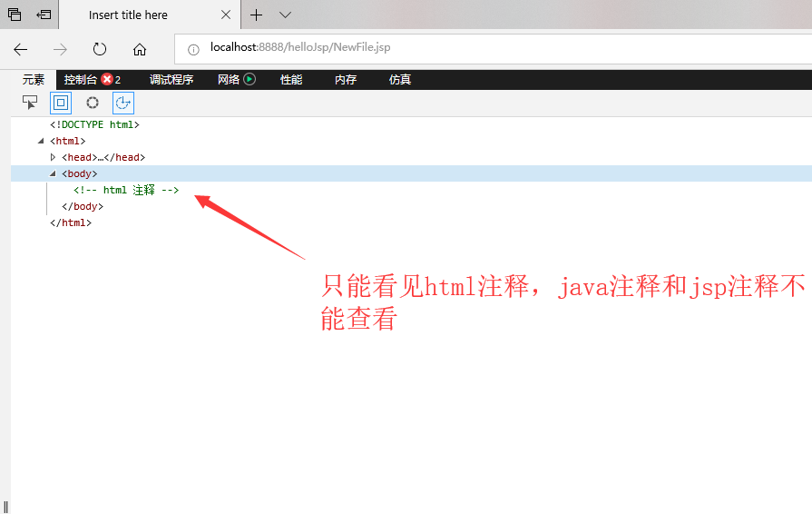Image resolution: width=812 pixels, height=514 pixels.
Task: Select the <head>…</head> row
Action: point(103,157)
